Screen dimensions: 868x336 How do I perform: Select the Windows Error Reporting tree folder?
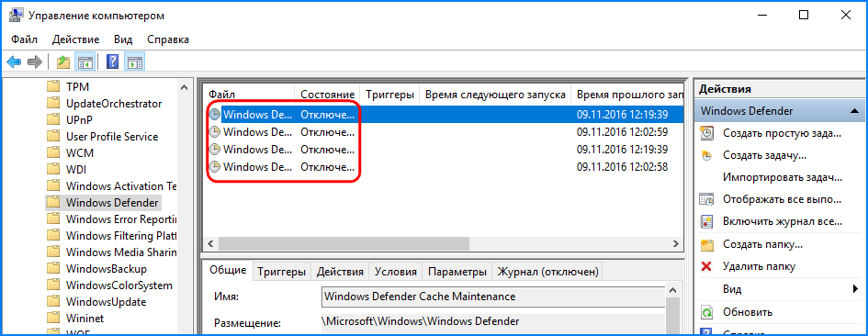click(121, 219)
